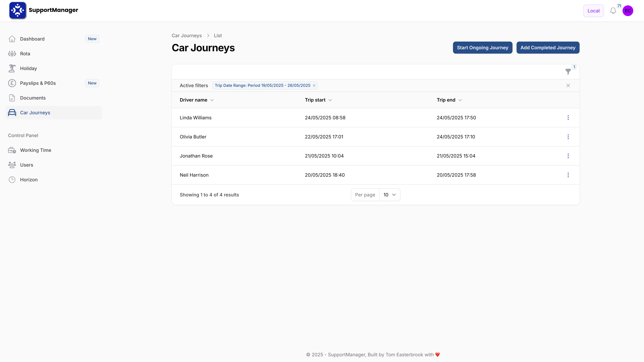Click the Rota people icon
The width and height of the screenshot is (644, 362).
click(12, 54)
